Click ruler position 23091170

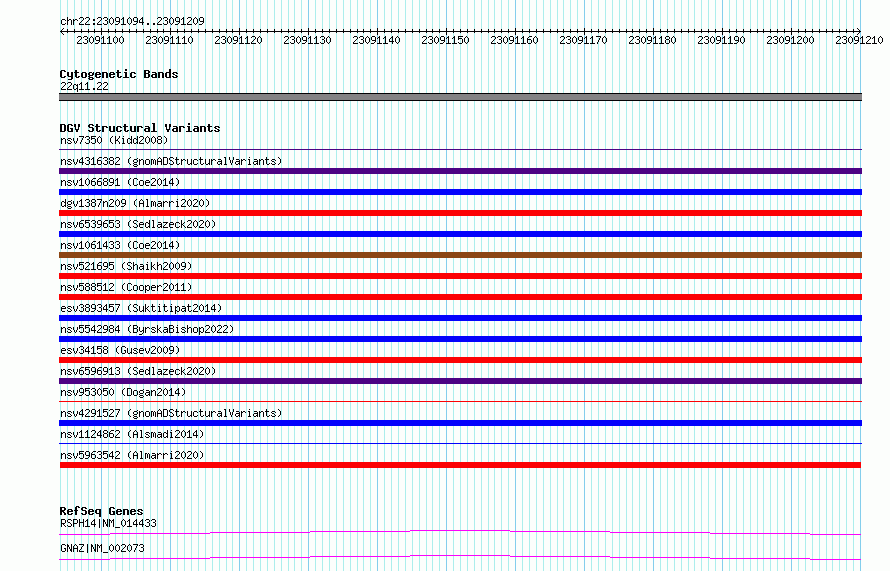pyautogui.click(x=583, y=40)
